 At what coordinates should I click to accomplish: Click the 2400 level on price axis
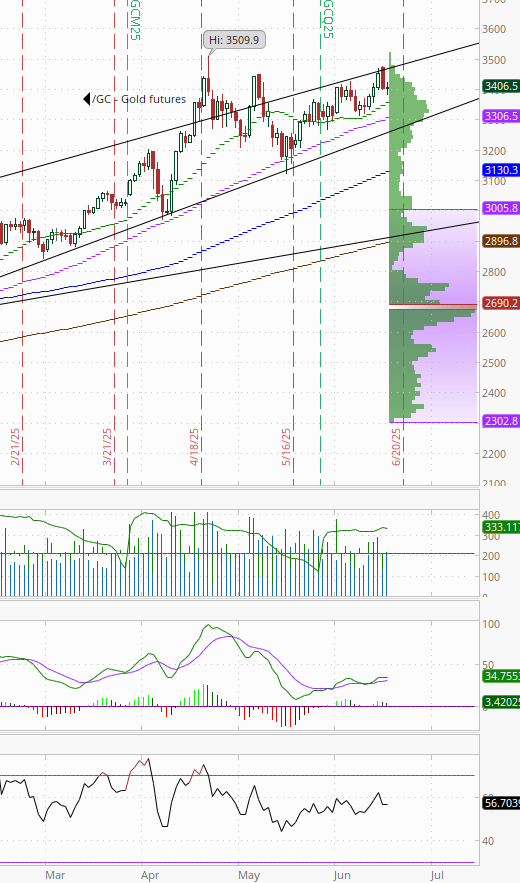494,393
